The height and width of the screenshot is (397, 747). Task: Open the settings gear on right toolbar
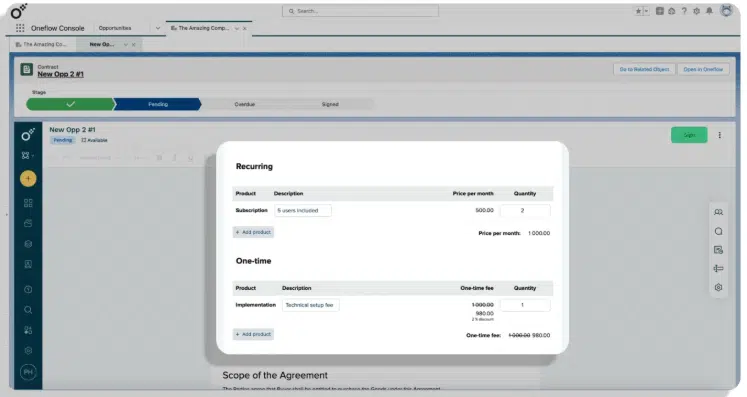pos(718,287)
